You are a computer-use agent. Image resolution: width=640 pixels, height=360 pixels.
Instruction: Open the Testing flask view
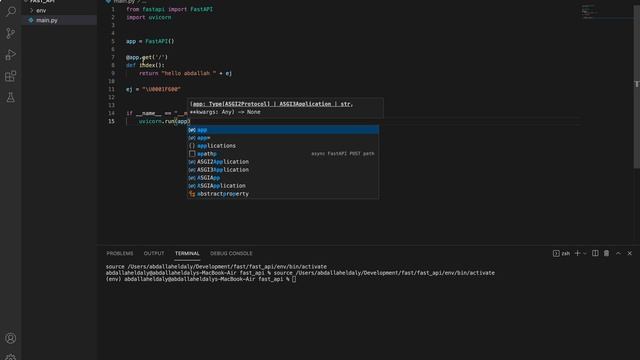(x=11, y=97)
